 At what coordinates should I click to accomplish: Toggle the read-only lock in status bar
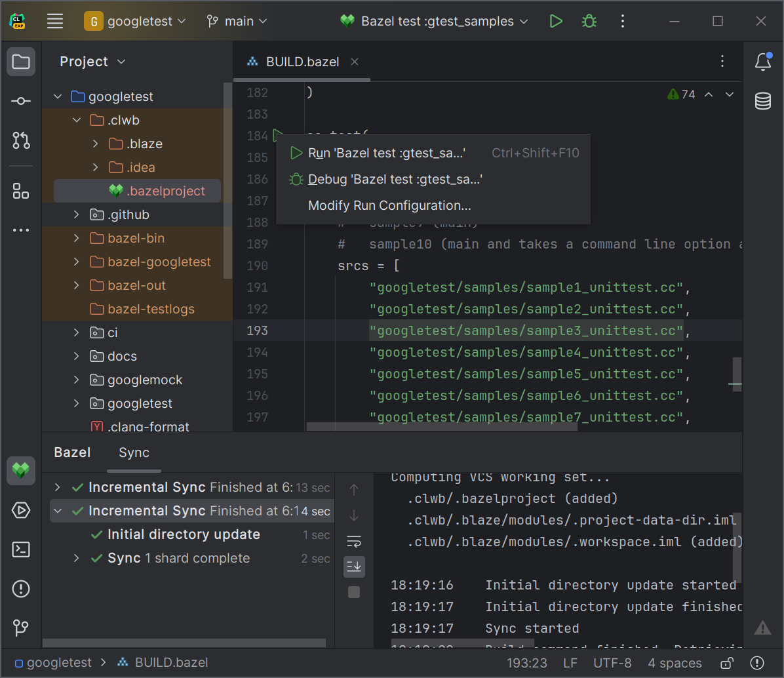tap(727, 663)
